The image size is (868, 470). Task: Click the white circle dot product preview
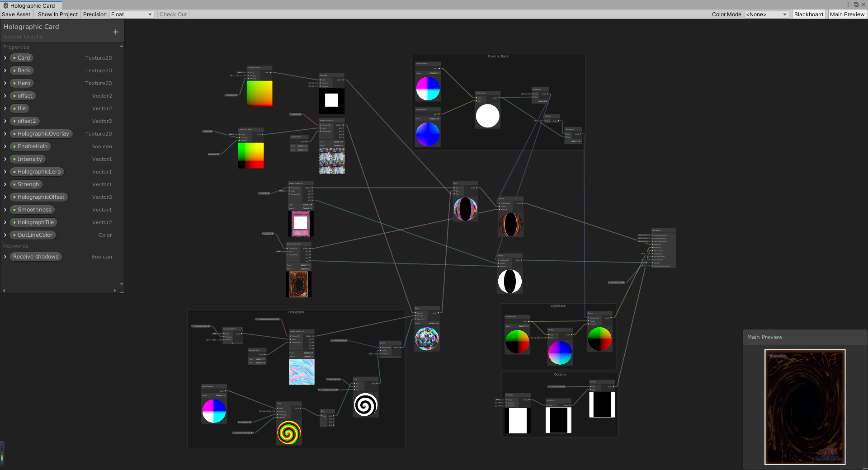point(488,116)
